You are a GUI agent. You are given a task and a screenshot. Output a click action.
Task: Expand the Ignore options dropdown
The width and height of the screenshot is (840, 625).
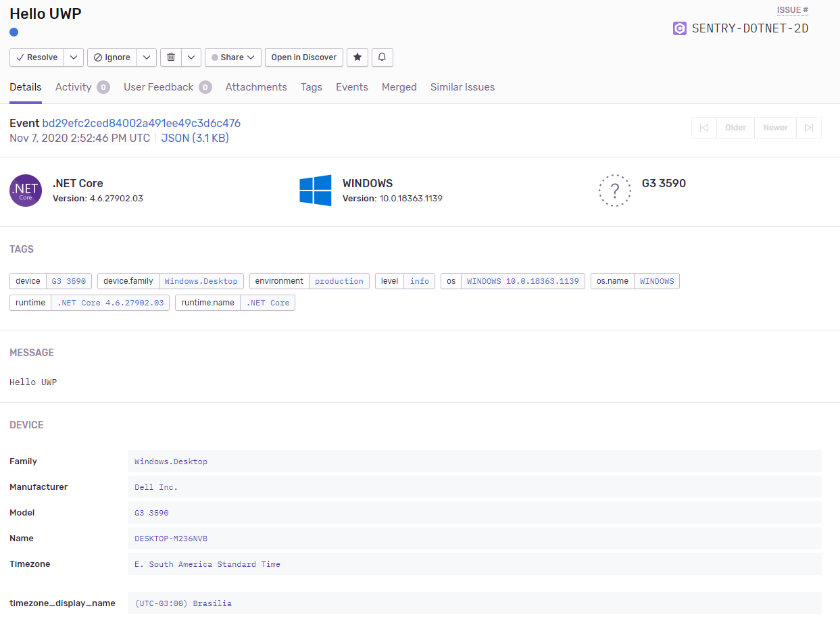147,57
